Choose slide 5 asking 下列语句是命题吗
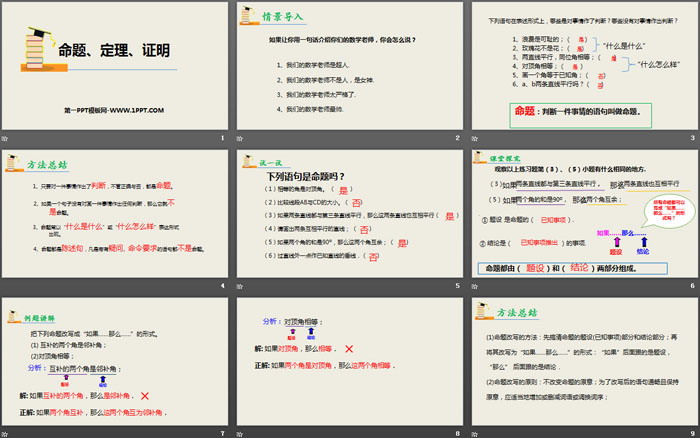This screenshot has height=438, width=700. pyautogui.click(x=348, y=214)
